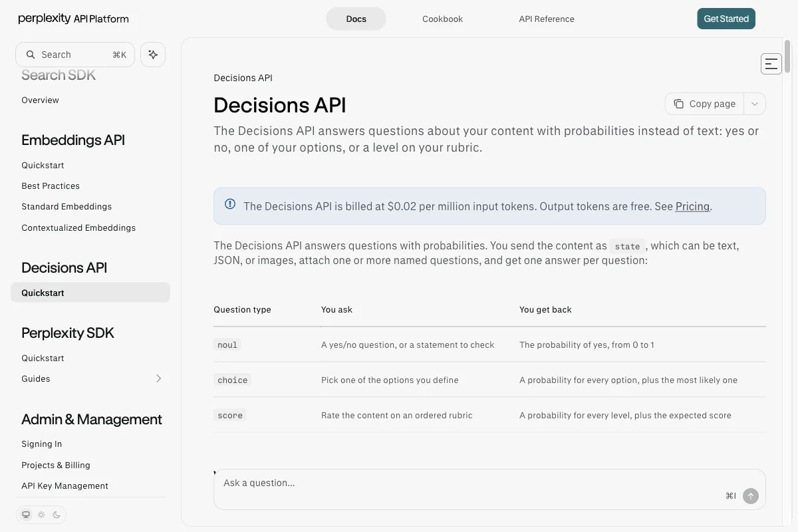
Task: Switch to dark theme moon icon
Action: coord(57,515)
